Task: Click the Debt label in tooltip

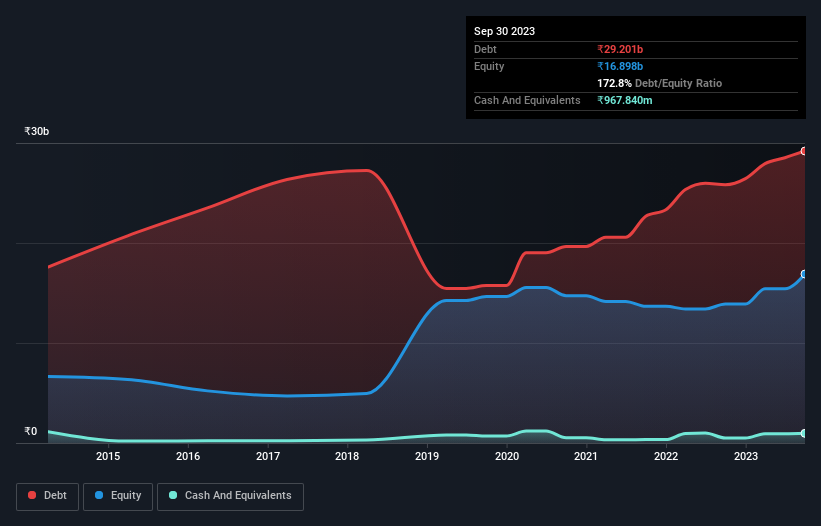Action: point(485,49)
